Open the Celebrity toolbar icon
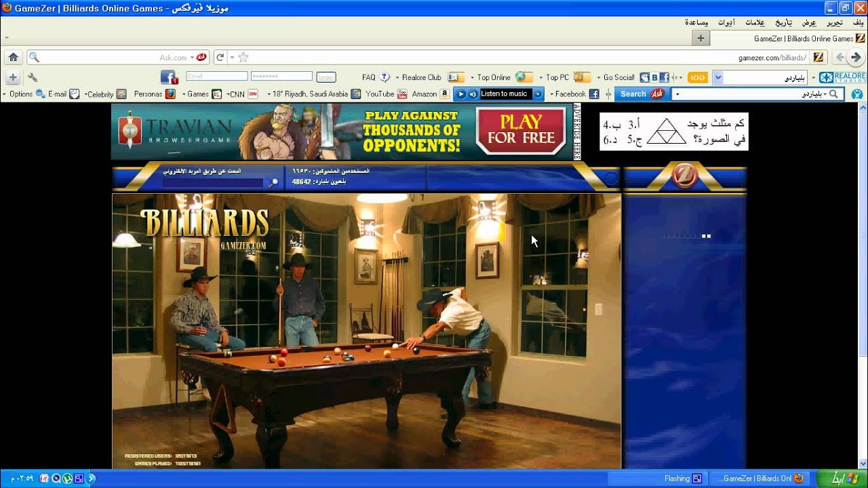This screenshot has height=488, width=868. [121, 94]
